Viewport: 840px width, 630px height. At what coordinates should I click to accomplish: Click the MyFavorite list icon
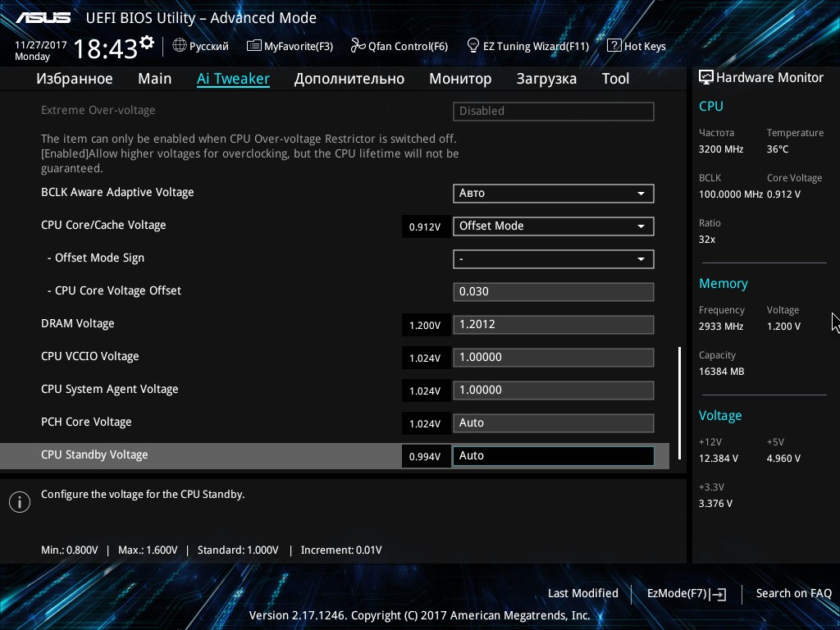pyautogui.click(x=254, y=46)
